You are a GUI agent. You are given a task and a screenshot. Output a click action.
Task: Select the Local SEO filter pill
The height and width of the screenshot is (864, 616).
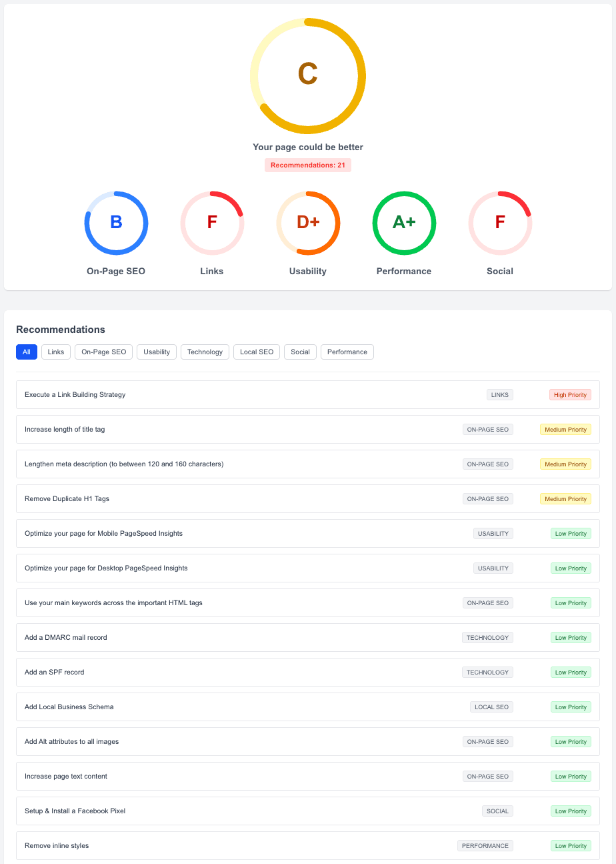256,352
